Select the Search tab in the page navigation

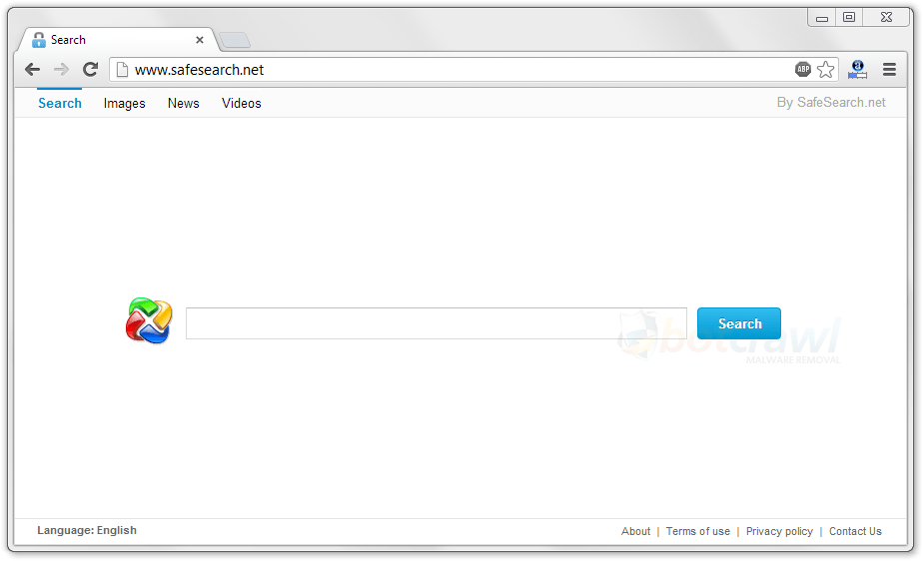[x=60, y=103]
